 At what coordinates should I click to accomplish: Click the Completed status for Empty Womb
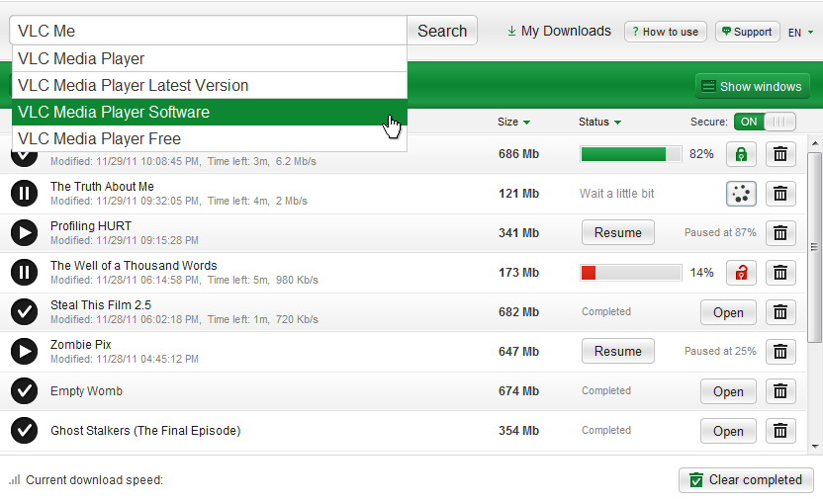[606, 390]
